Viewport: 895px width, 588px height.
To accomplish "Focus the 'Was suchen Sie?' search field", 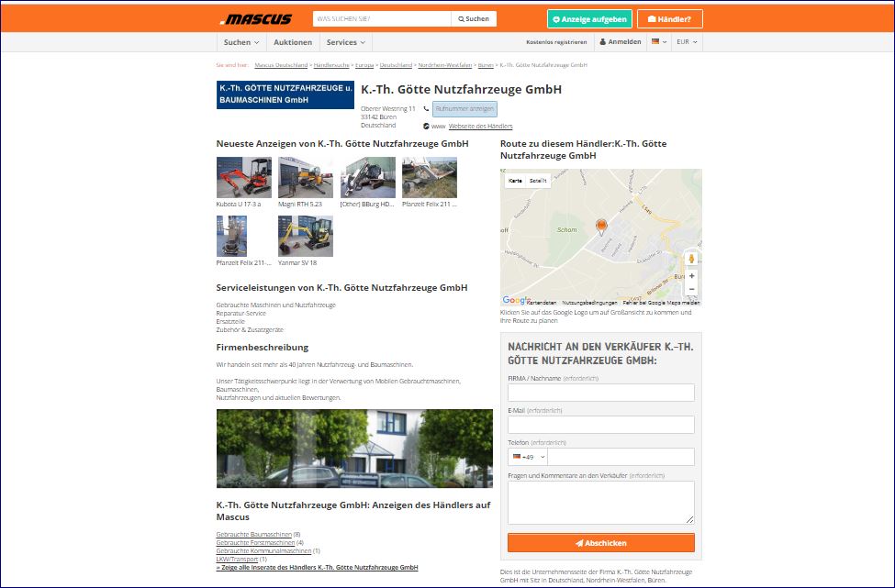I will pos(382,19).
